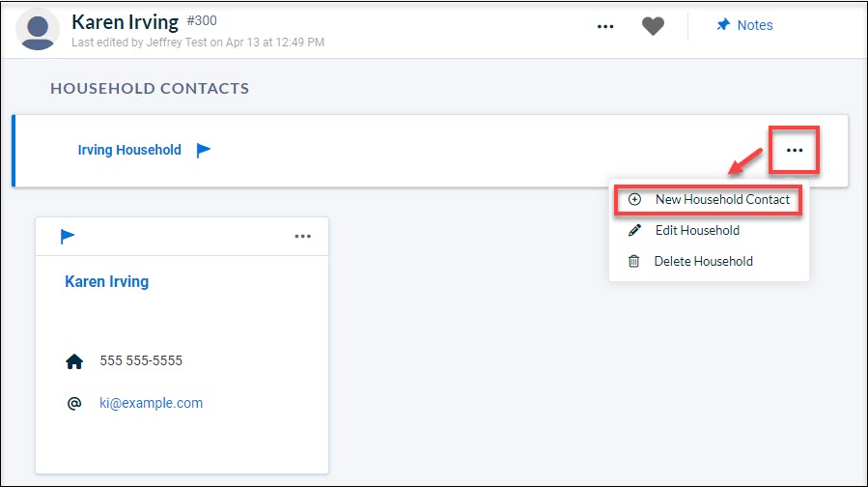
Task: Open the Notes link
Action: (x=754, y=25)
